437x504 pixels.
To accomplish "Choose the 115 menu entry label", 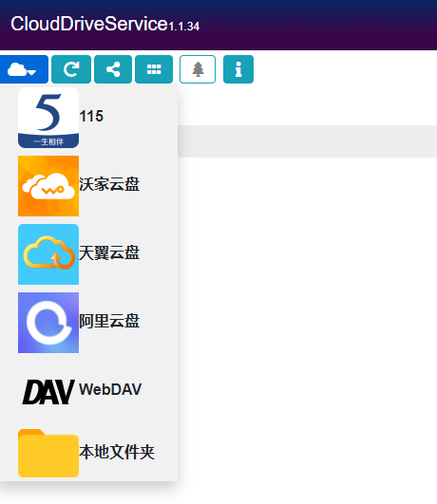I will [x=91, y=116].
